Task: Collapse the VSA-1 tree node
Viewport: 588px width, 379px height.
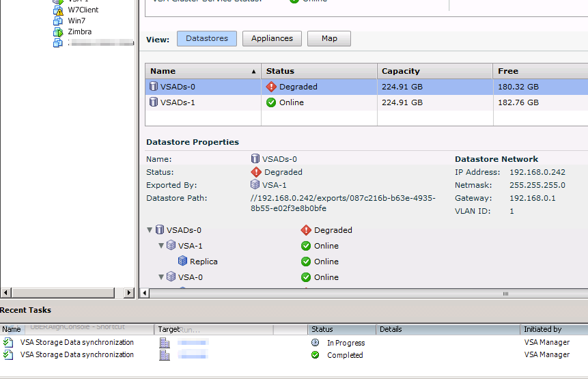Action: coord(161,246)
